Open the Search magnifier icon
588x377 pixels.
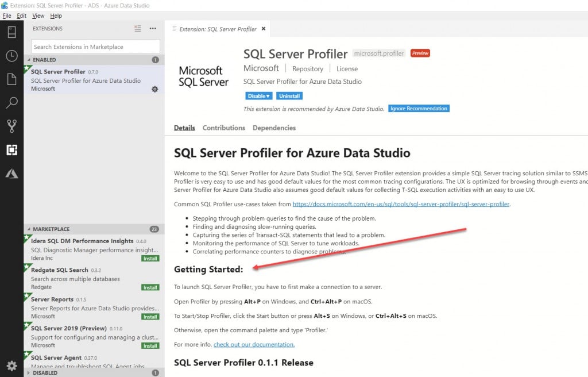11,102
